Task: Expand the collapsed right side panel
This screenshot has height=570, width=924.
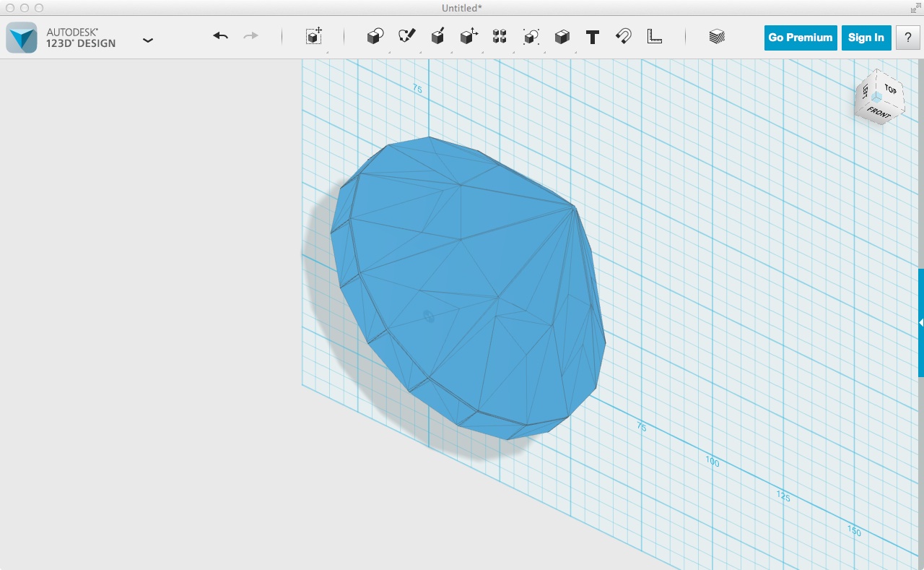Action: pyautogui.click(x=921, y=322)
